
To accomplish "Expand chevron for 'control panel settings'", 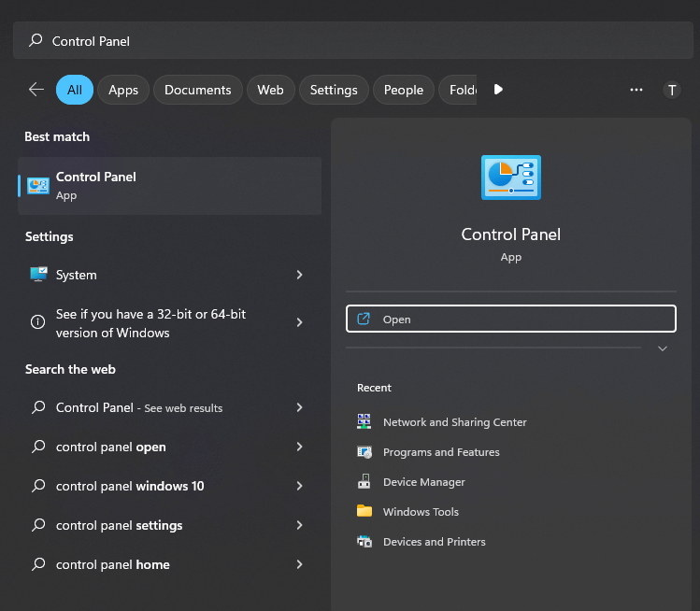I will click(300, 525).
